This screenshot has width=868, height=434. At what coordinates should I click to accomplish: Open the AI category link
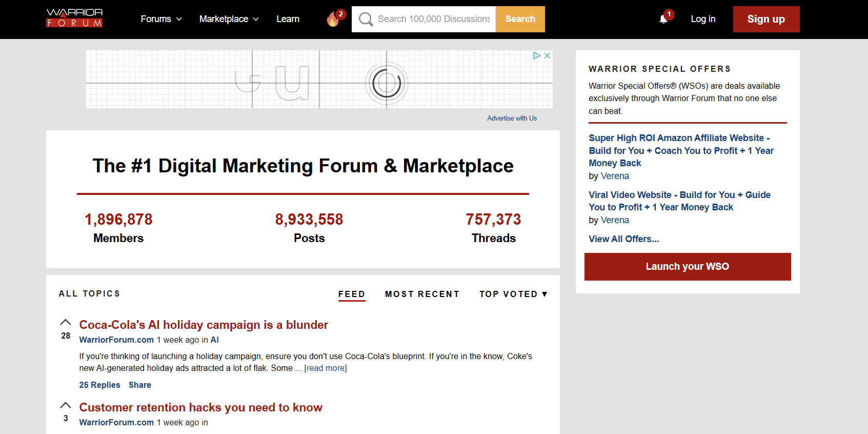tap(214, 340)
